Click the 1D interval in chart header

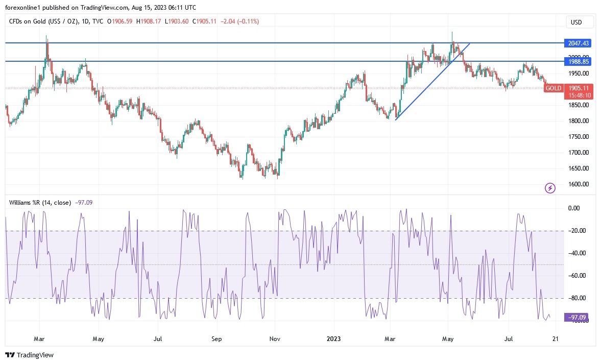(x=86, y=21)
